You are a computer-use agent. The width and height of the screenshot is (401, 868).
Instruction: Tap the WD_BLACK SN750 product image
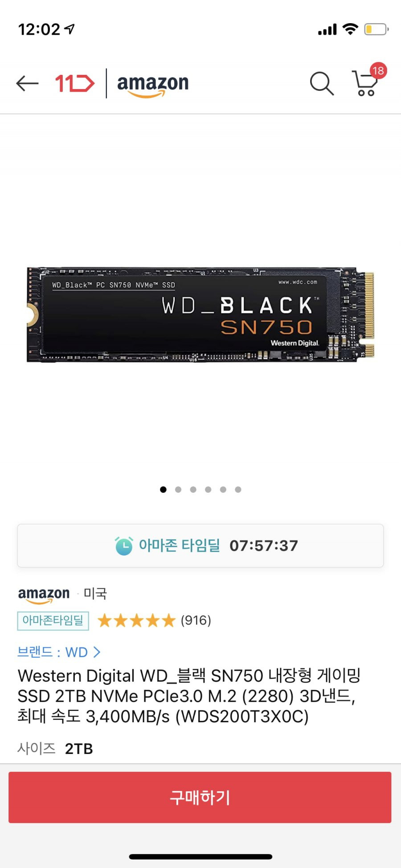click(x=200, y=315)
